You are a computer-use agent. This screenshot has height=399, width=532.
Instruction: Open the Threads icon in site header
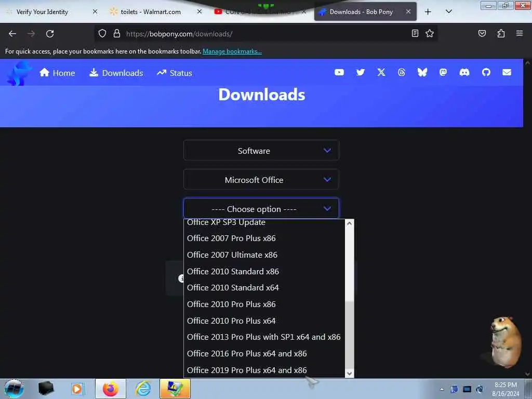click(402, 72)
